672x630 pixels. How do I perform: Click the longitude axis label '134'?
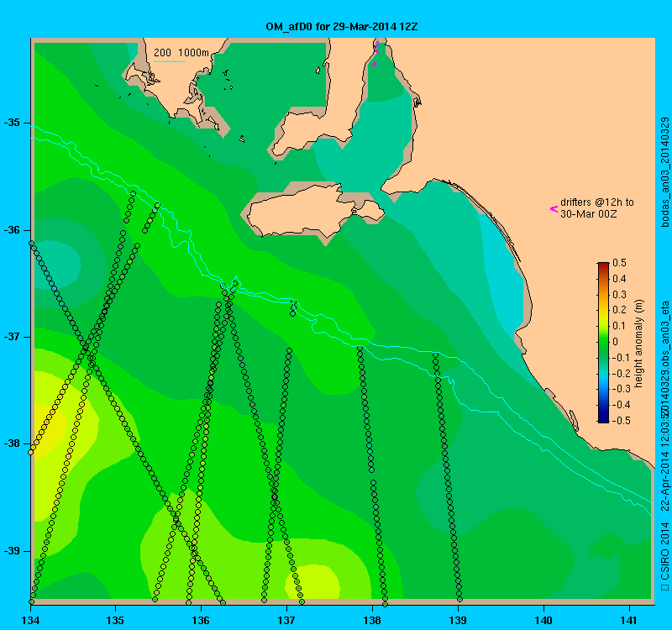click(30, 620)
